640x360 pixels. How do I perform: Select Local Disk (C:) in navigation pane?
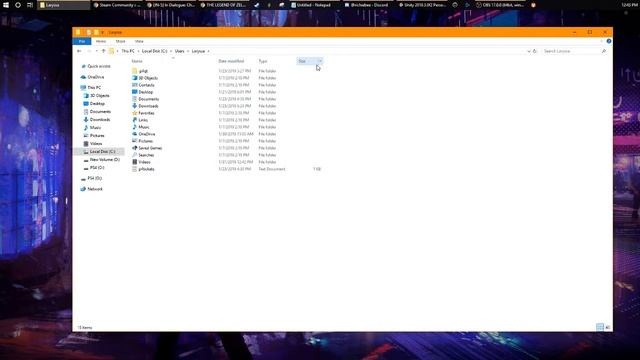(x=99, y=151)
